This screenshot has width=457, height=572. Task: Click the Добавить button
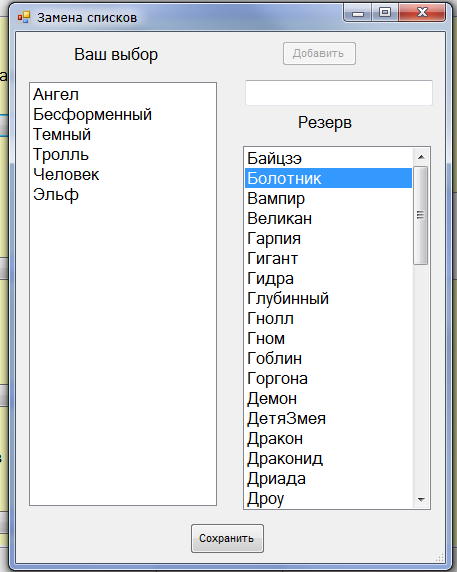(x=319, y=54)
